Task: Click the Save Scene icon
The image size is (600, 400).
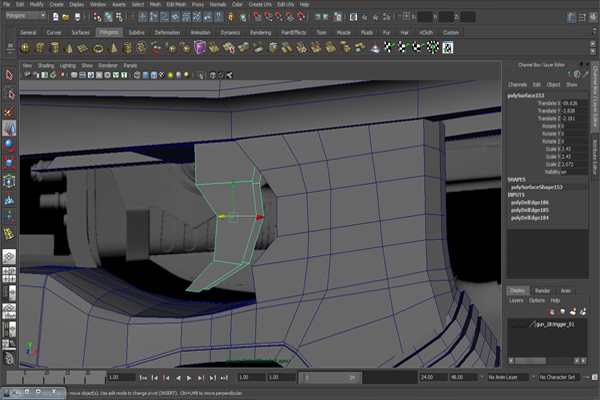Action: click(77, 17)
